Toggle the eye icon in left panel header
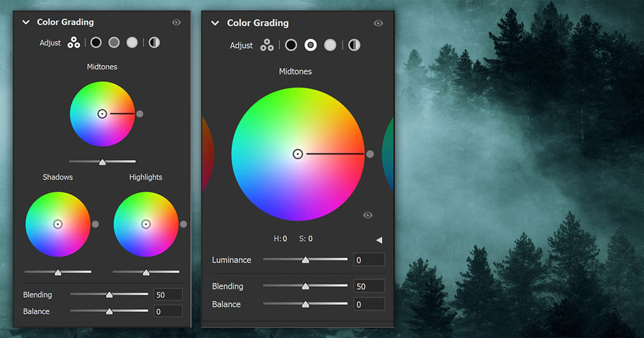Screen dimensions: 644x338 (177, 23)
